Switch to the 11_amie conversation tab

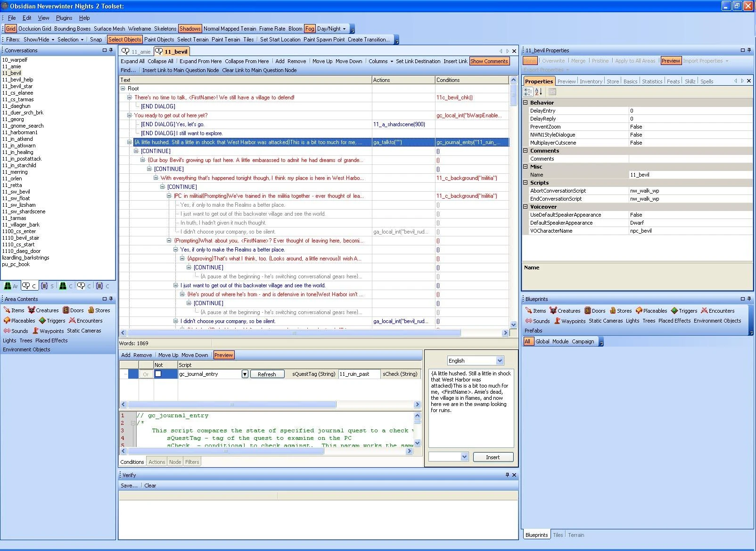tap(137, 51)
